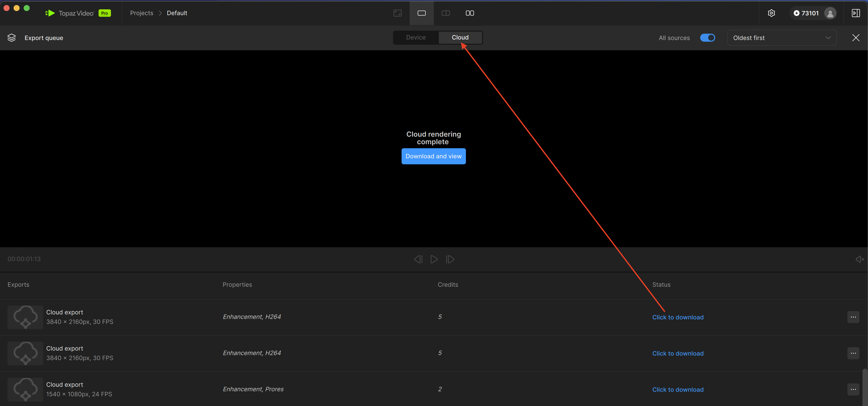Screen dimensions: 868x406
Task: Open options menu for first cloud export
Action: 853,317
